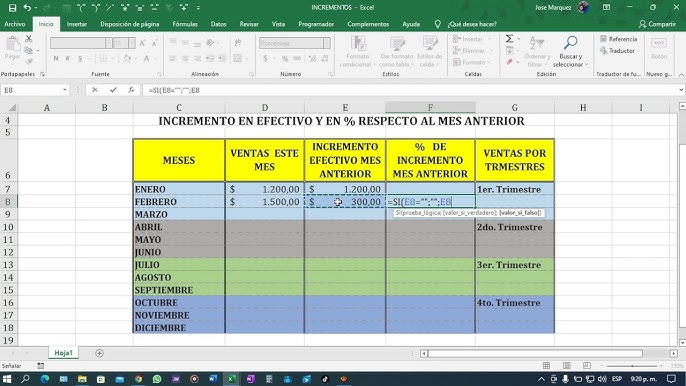
Task: Toggle wrap text in the Alineación group
Action: tap(238, 43)
